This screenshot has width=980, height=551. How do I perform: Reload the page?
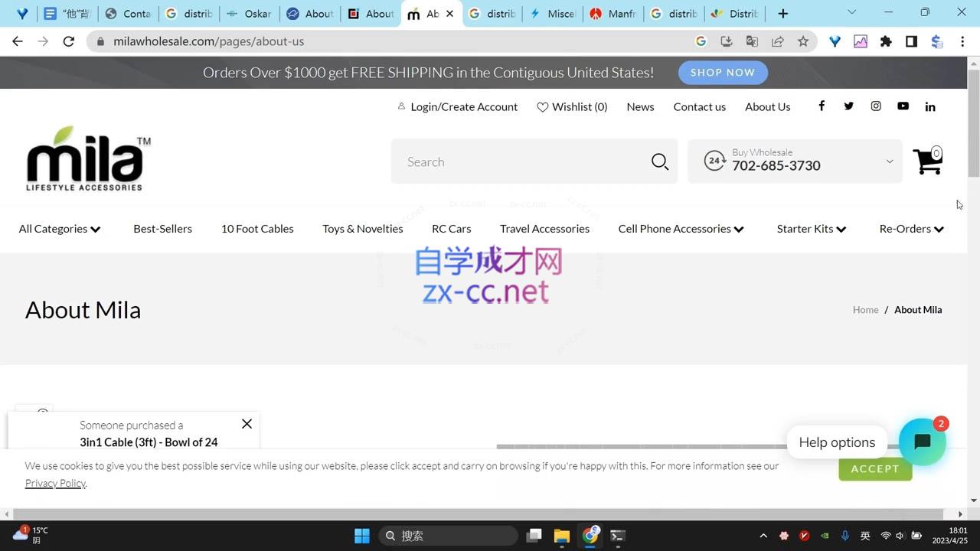tap(68, 41)
